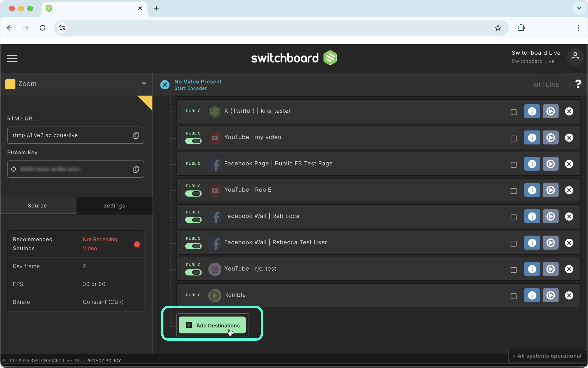This screenshot has height=368, width=588.
Task: Open a new browser tab
Action: (156, 8)
